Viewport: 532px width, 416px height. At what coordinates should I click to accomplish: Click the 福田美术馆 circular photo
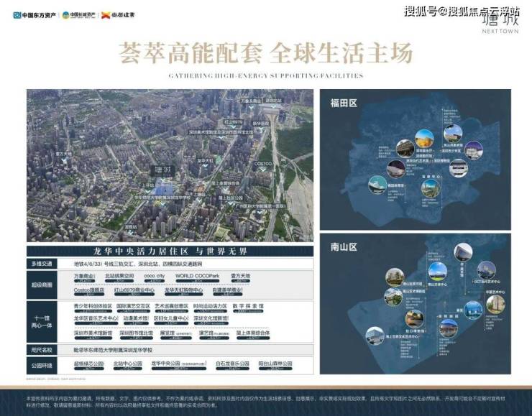(377, 185)
